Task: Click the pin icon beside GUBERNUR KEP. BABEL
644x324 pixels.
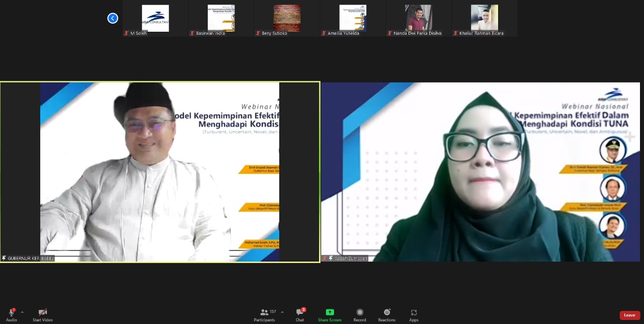Action: point(4,258)
